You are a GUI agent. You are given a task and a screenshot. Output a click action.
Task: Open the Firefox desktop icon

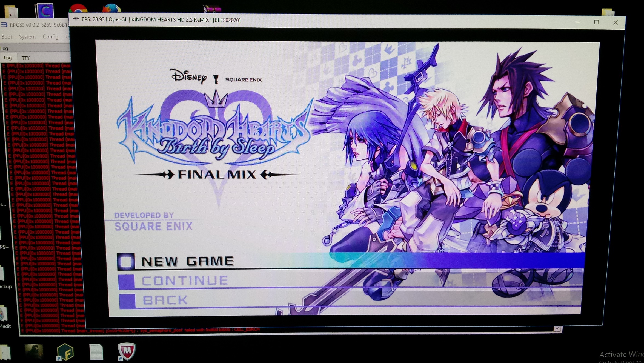[111, 9]
